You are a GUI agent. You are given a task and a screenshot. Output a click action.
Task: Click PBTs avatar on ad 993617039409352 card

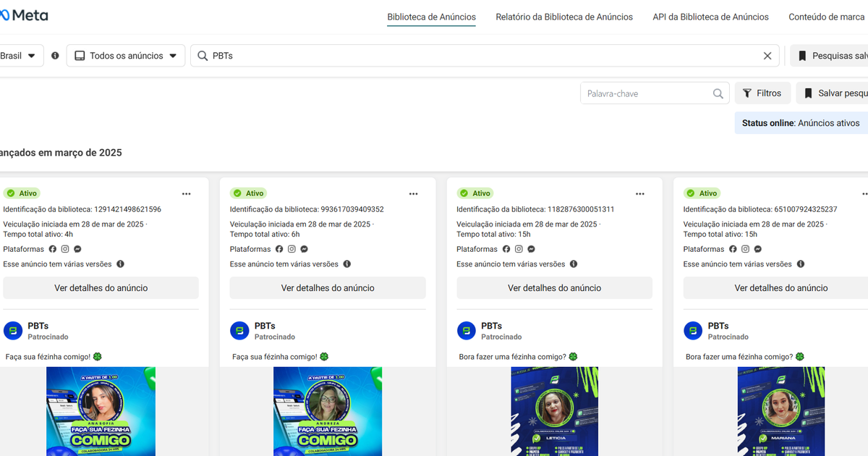click(x=239, y=331)
